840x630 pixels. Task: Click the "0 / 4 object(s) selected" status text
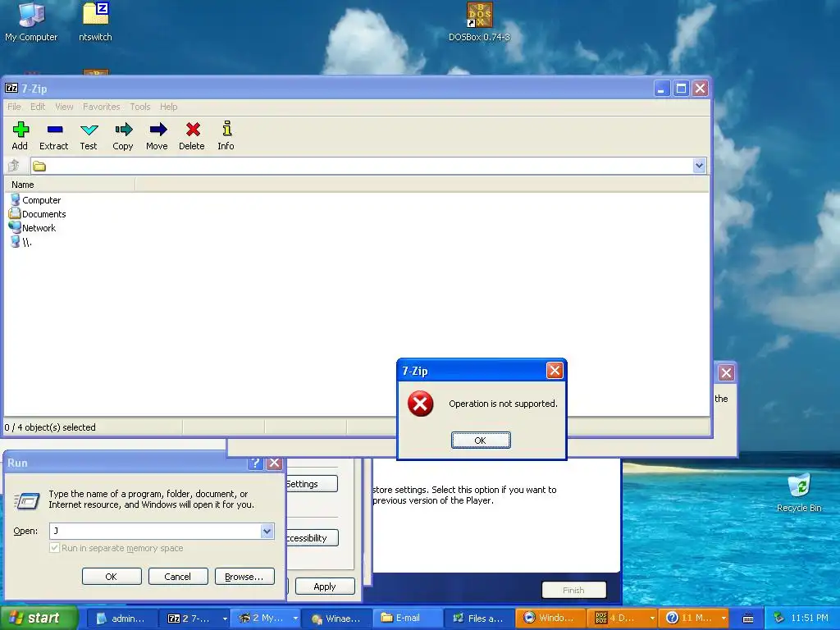[50, 427]
